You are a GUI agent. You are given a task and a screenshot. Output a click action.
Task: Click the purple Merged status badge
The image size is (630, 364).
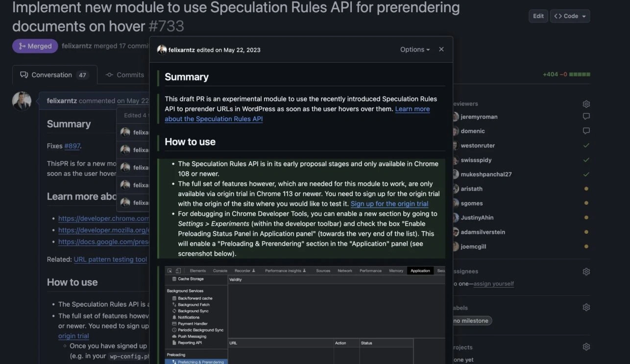click(x=35, y=46)
